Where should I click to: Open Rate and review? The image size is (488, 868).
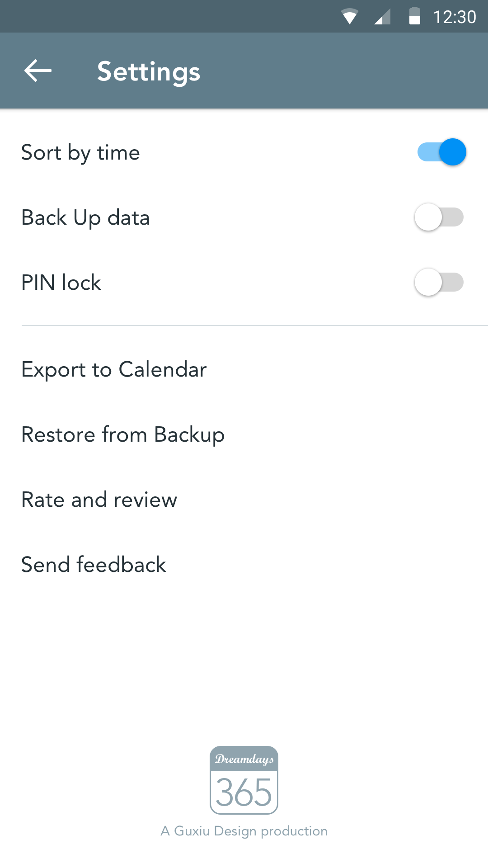(x=99, y=500)
